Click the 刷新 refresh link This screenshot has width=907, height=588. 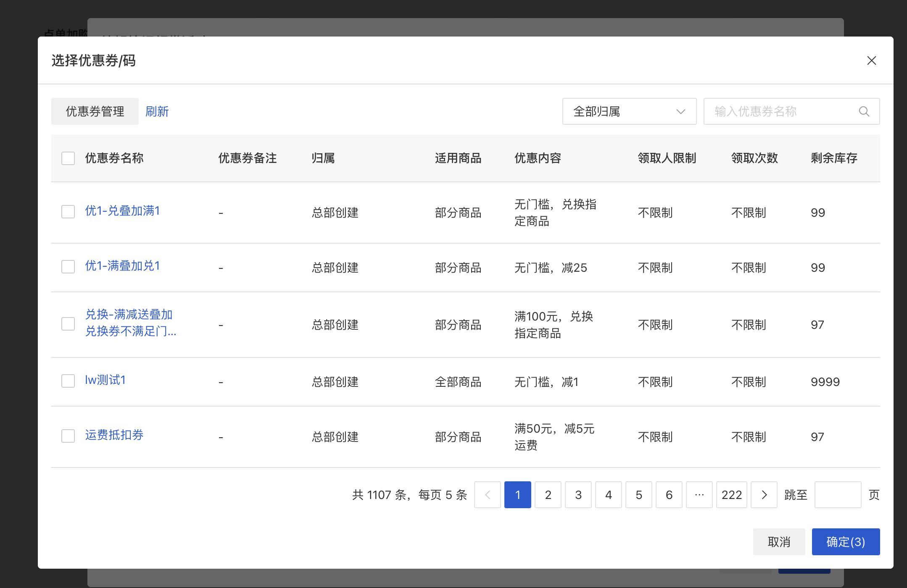[157, 111]
